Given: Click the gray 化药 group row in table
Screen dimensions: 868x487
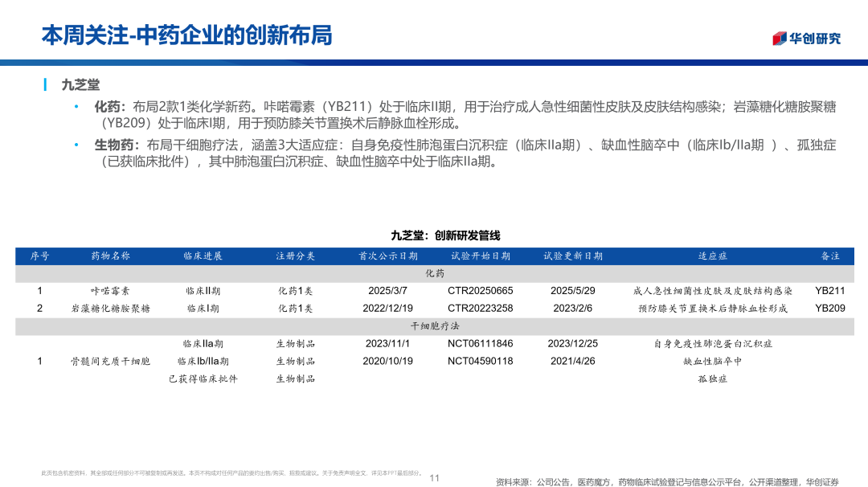Looking at the screenshot, I should [x=435, y=273].
